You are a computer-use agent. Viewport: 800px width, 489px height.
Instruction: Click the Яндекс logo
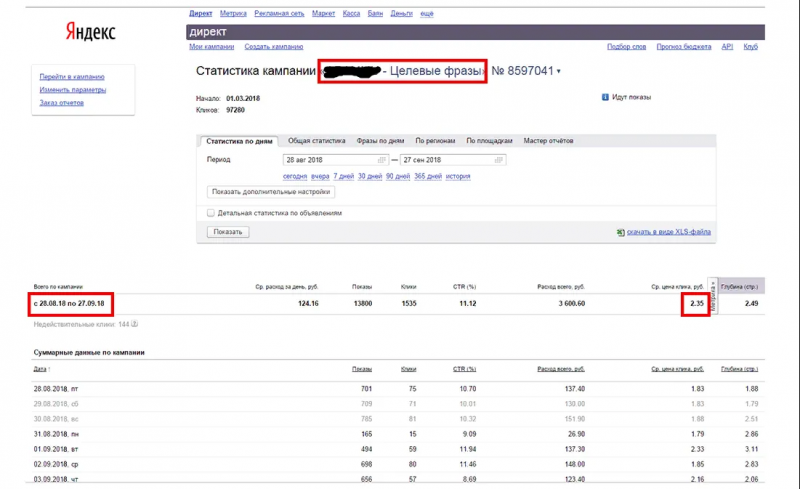point(90,32)
